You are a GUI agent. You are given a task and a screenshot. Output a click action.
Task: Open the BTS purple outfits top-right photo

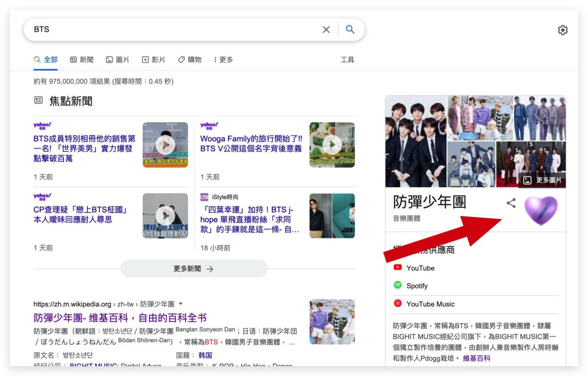tap(539, 117)
